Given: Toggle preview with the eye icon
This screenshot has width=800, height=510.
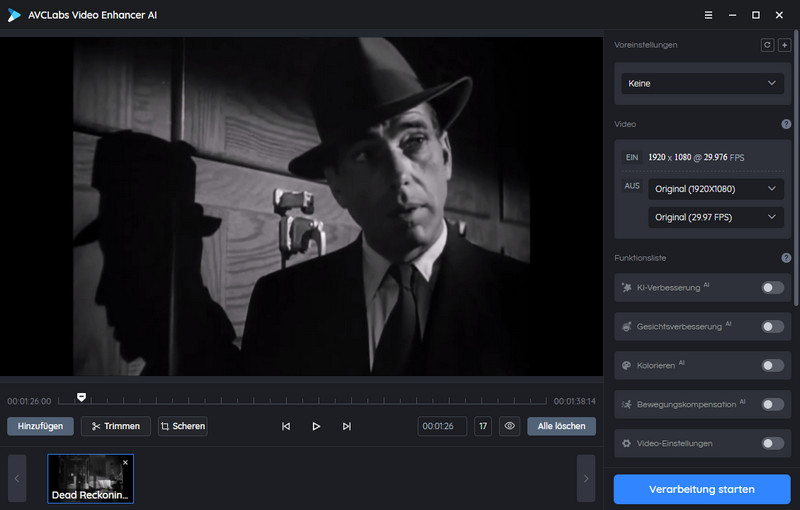Looking at the screenshot, I should point(510,426).
